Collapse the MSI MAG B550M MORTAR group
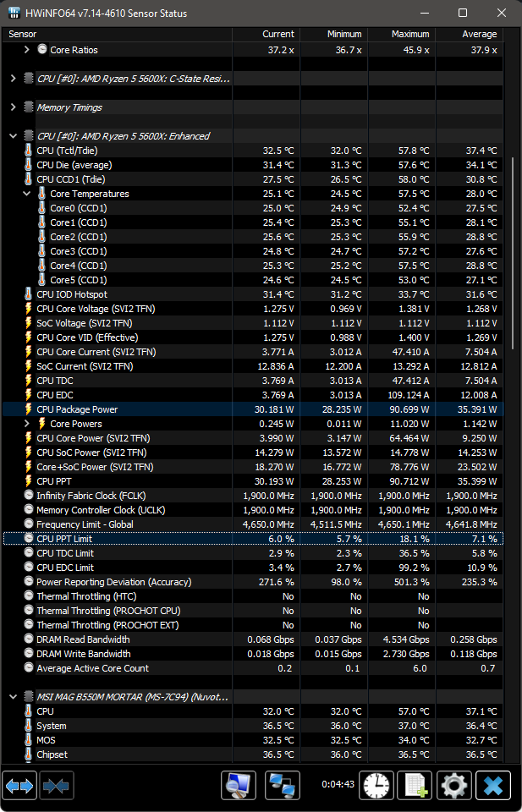 point(14,697)
